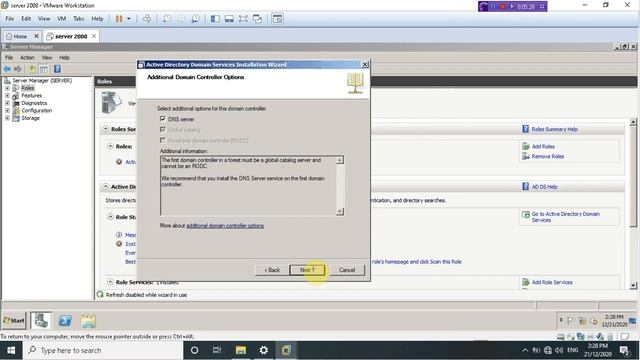Click VMware Workstation icon on host taskbar

286,351
